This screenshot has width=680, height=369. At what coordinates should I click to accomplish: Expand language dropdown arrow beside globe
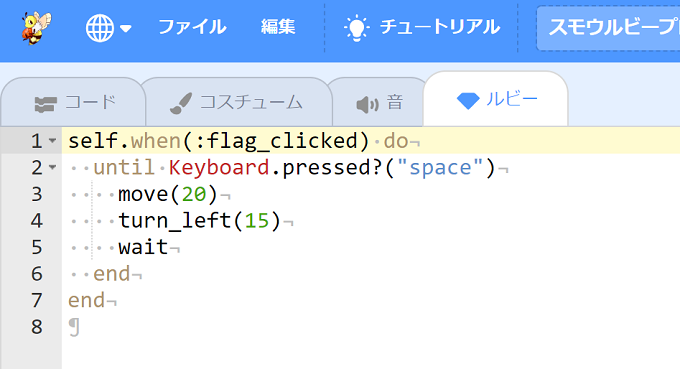(126, 29)
